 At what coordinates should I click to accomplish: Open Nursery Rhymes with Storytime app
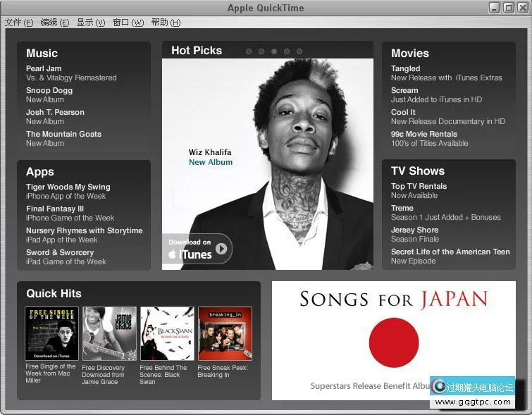(x=84, y=235)
